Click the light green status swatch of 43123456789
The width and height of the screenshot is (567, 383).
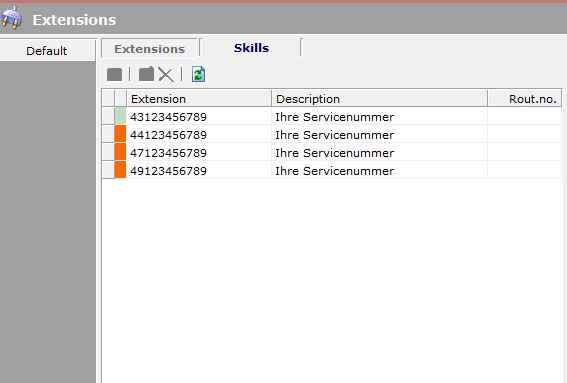(x=120, y=116)
